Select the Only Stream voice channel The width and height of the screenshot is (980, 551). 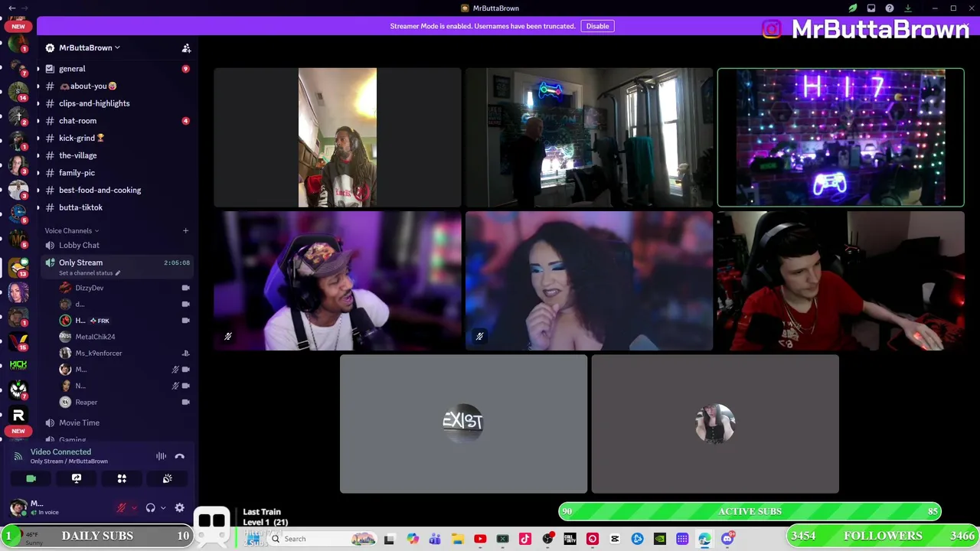pyautogui.click(x=80, y=262)
